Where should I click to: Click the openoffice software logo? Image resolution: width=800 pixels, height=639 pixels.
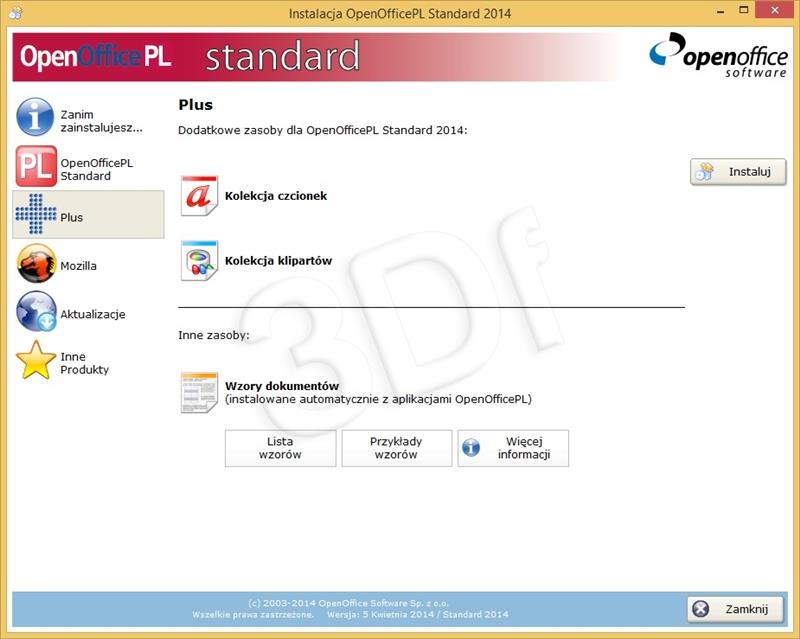click(718, 55)
